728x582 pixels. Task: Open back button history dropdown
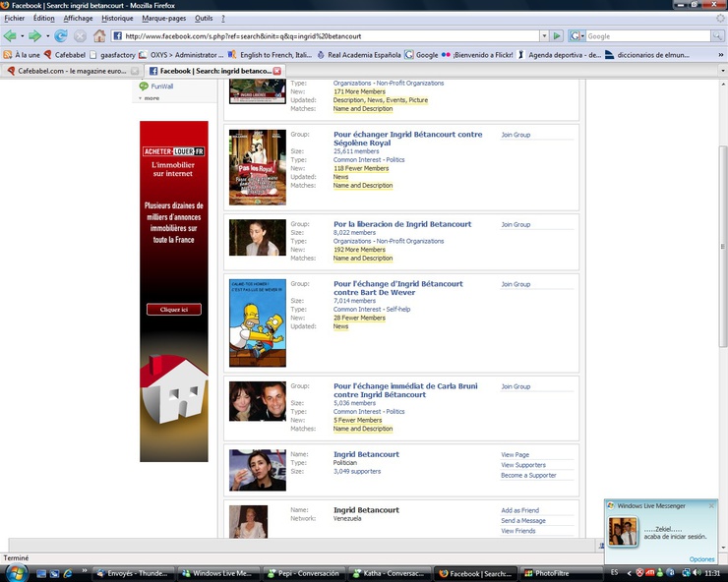[x=22, y=35]
